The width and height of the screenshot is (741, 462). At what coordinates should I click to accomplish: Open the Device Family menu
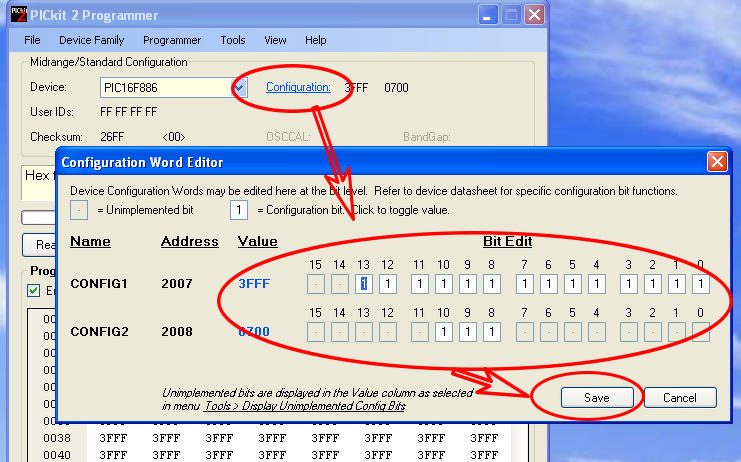click(92, 40)
